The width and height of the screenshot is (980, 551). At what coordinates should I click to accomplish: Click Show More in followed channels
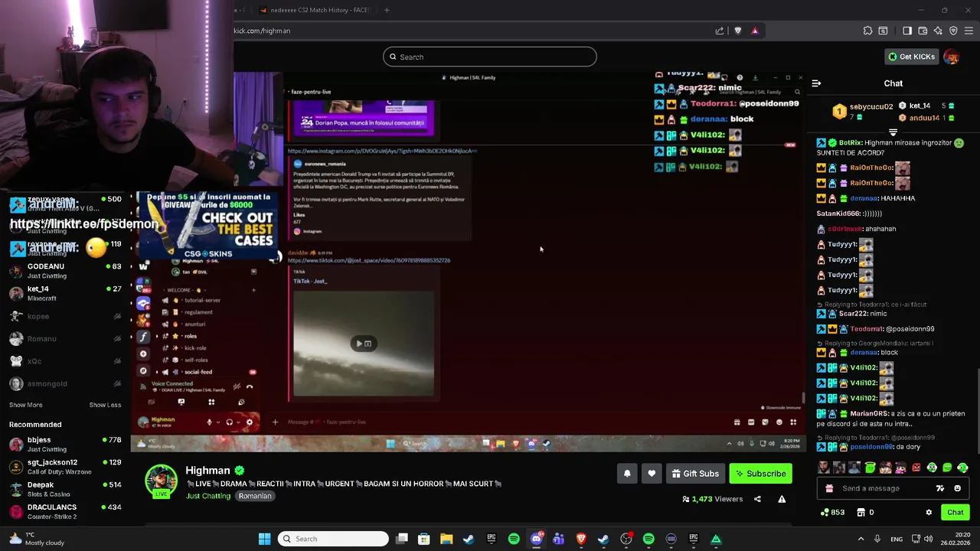click(26, 405)
